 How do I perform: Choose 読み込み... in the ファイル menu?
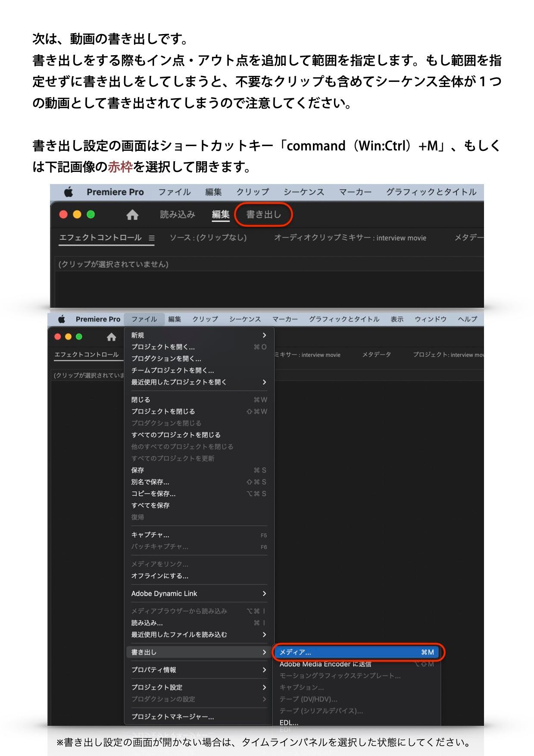pyautogui.click(x=199, y=623)
